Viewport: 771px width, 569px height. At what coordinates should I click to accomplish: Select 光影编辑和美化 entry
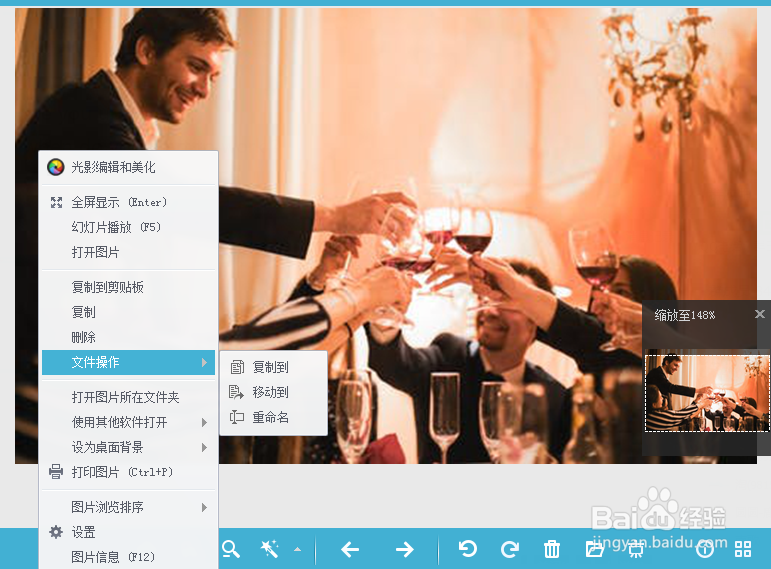tap(128, 167)
